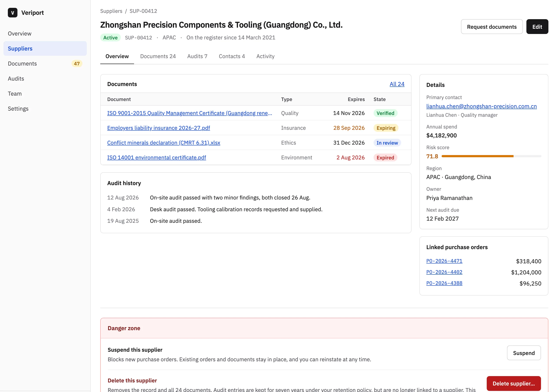
Task: Click the Expiring state badge
Action: pos(386,128)
